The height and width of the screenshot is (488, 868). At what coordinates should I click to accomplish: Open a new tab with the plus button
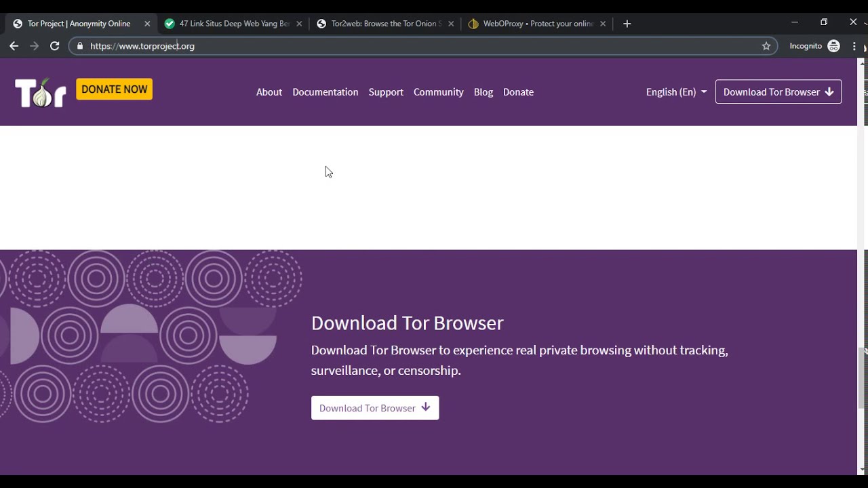tap(627, 24)
